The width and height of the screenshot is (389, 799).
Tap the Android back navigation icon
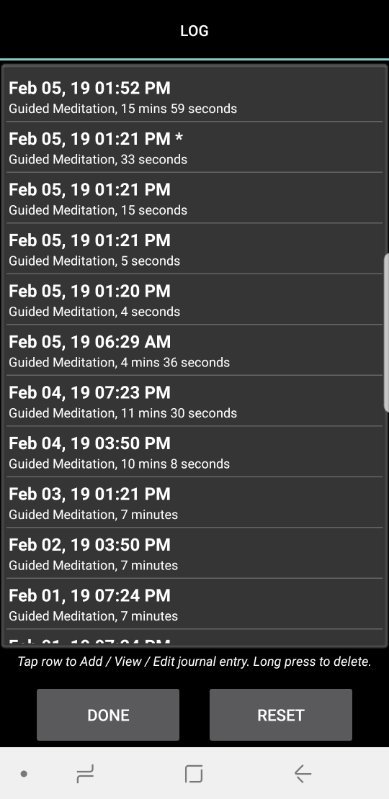[303, 774]
